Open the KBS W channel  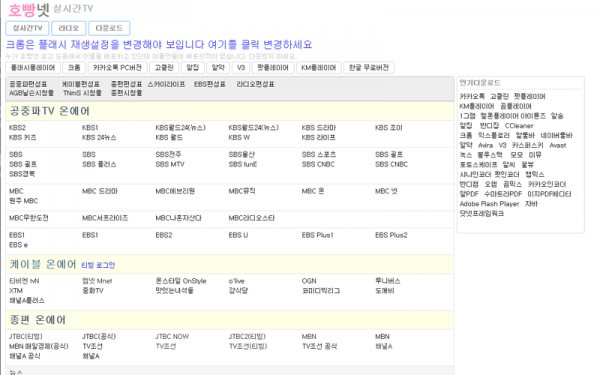click(x=239, y=137)
